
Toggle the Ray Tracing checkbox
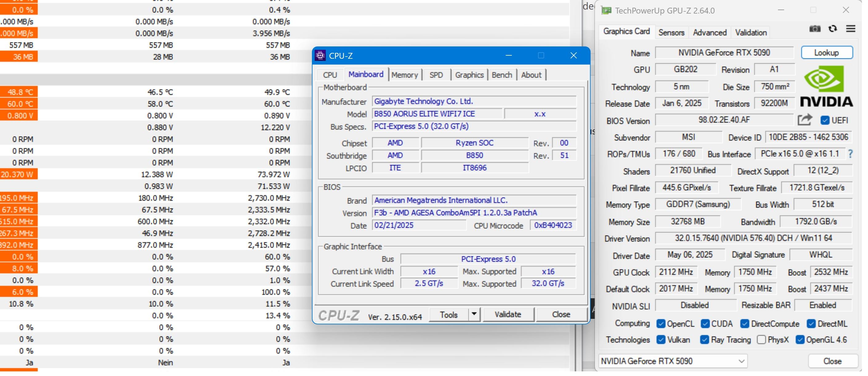coord(704,340)
